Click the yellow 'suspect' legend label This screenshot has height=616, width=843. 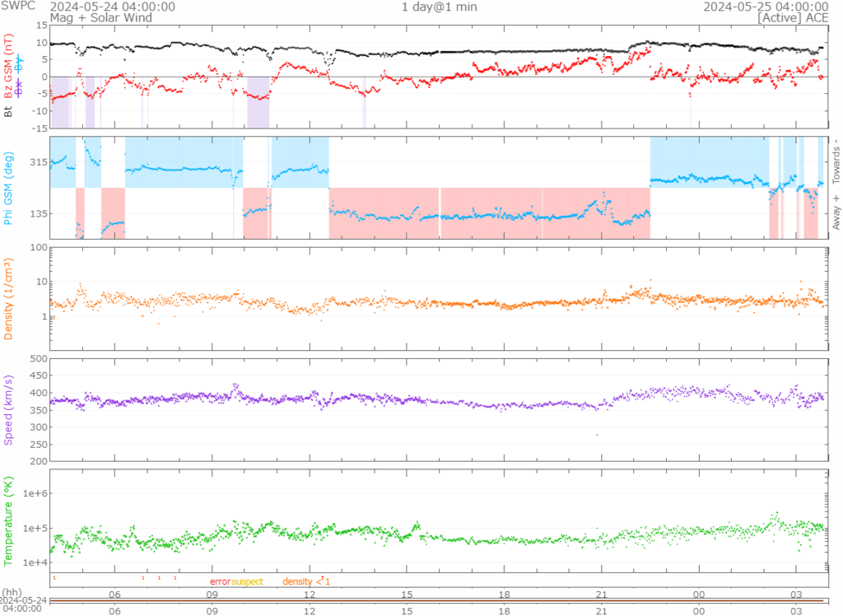(x=247, y=581)
